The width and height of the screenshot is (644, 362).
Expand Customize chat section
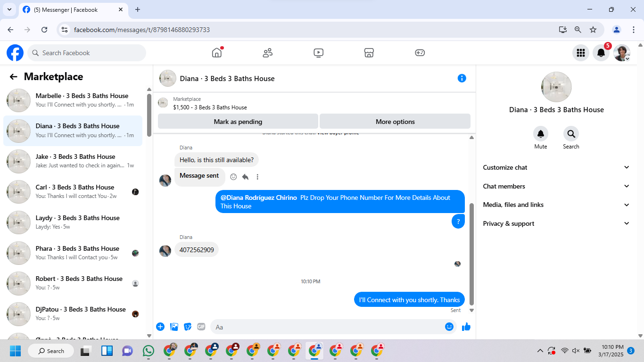(556, 167)
